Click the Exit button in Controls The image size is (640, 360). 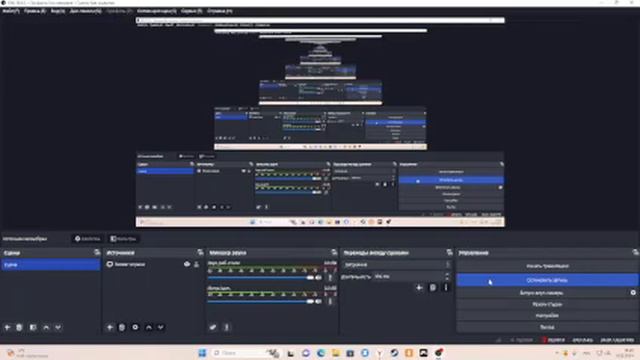(547, 327)
